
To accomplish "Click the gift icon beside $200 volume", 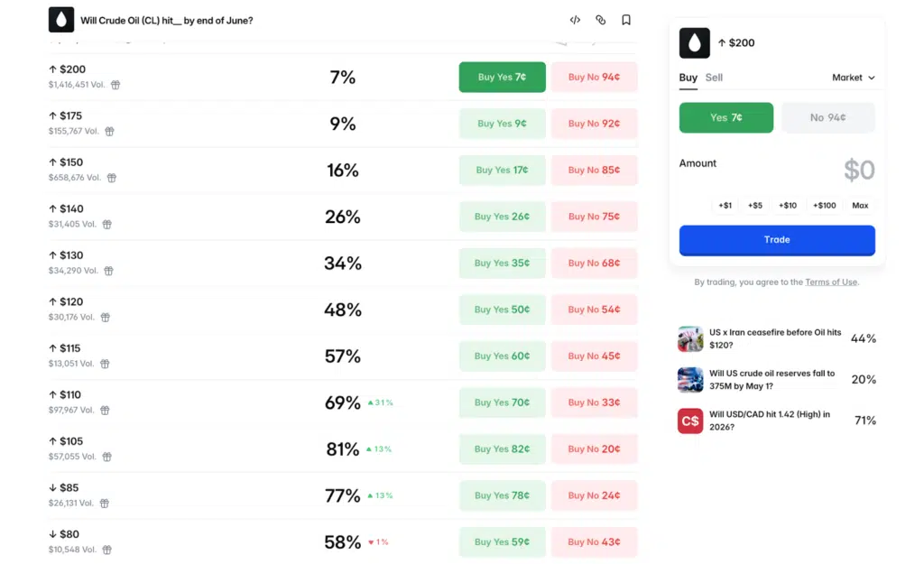I will tap(115, 85).
